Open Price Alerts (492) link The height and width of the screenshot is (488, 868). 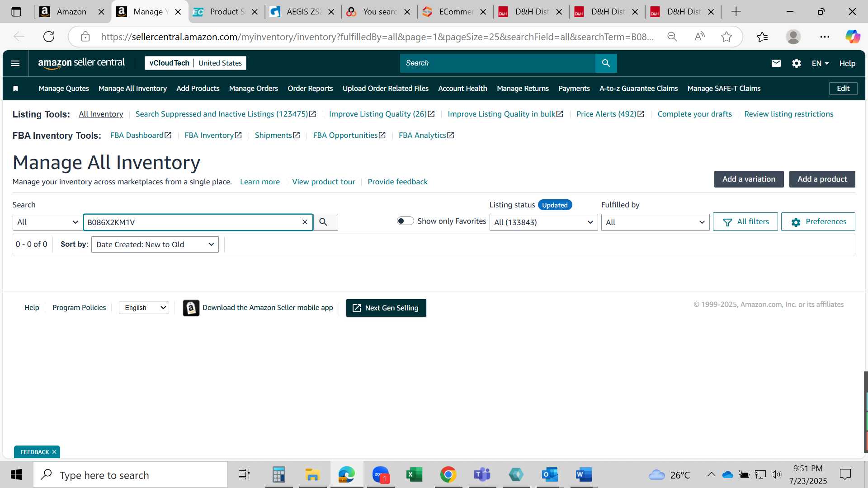pos(610,114)
